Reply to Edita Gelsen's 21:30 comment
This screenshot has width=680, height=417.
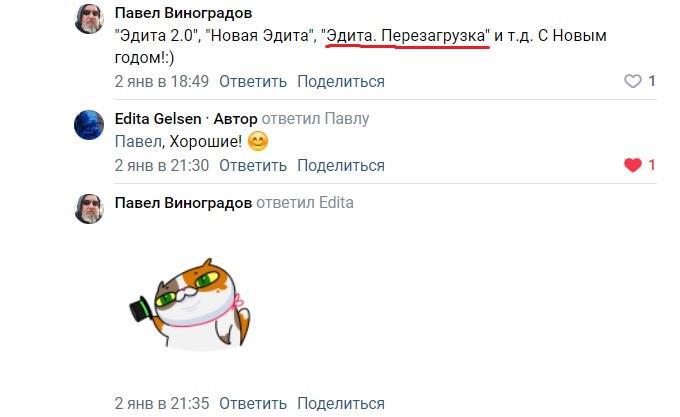click(253, 166)
